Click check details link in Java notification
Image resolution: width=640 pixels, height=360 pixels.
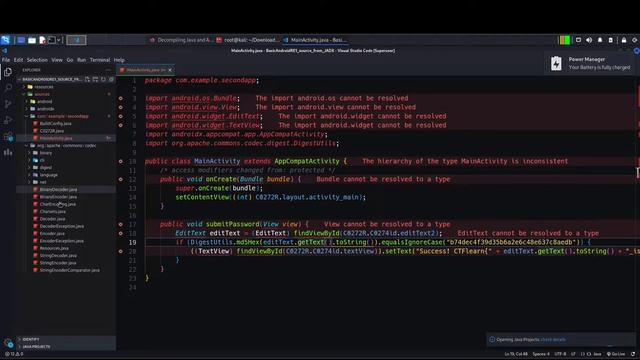[553, 340]
